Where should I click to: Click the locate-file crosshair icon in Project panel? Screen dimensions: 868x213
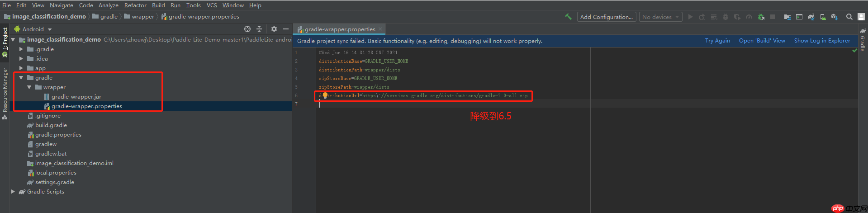(x=247, y=29)
